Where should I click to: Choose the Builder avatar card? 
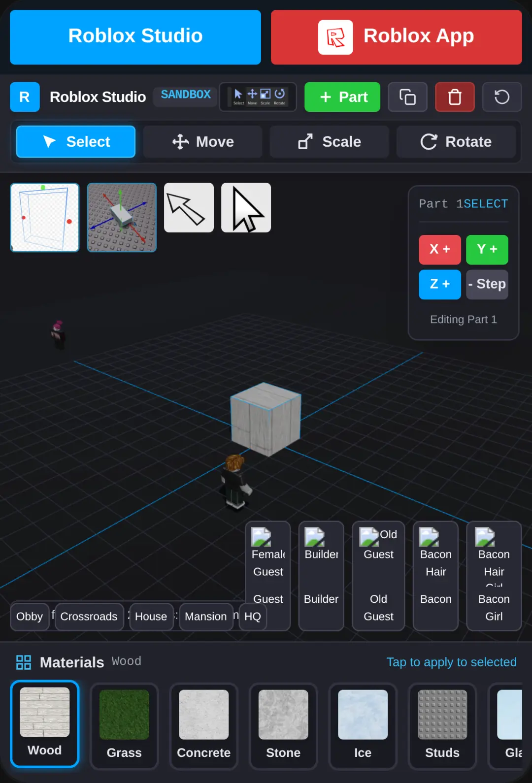[321, 576]
